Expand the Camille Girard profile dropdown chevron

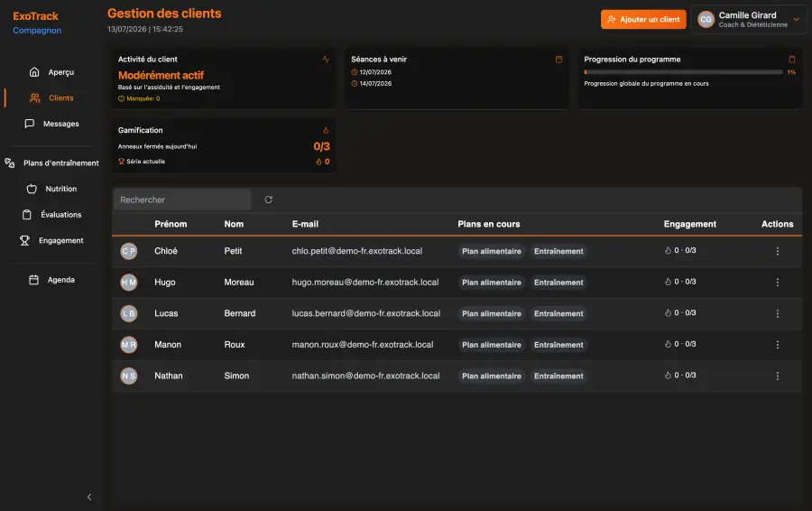[x=797, y=20]
